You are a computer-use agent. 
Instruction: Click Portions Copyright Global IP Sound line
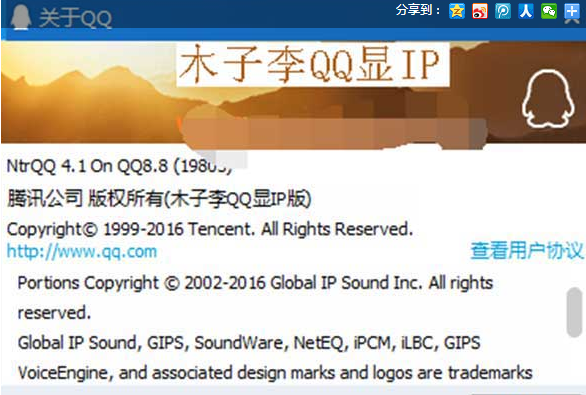(255, 283)
